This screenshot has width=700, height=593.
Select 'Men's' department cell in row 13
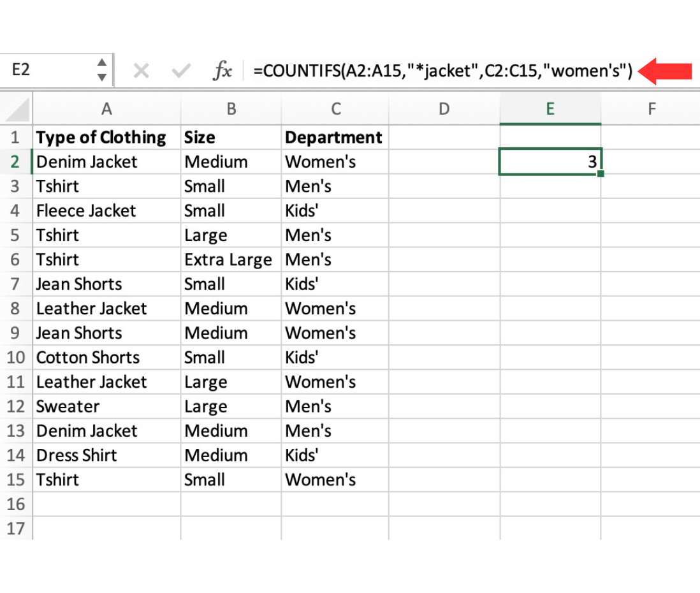click(335, 431)
